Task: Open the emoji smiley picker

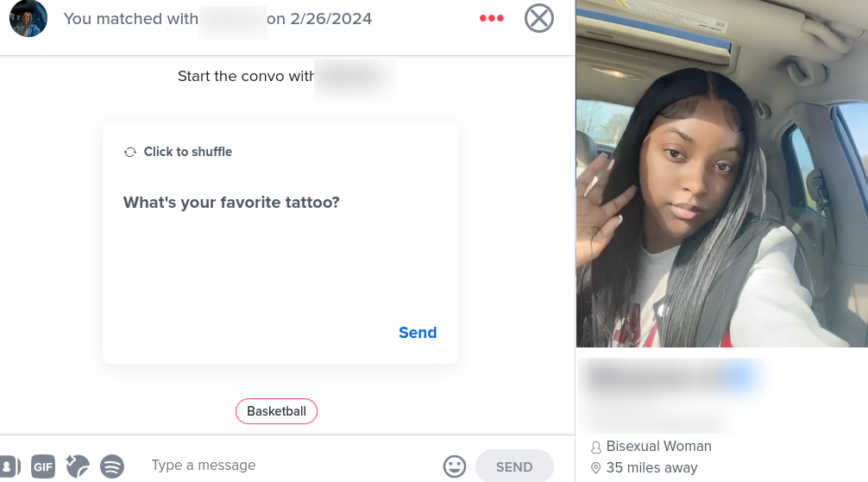Action: tap(455, 466)
